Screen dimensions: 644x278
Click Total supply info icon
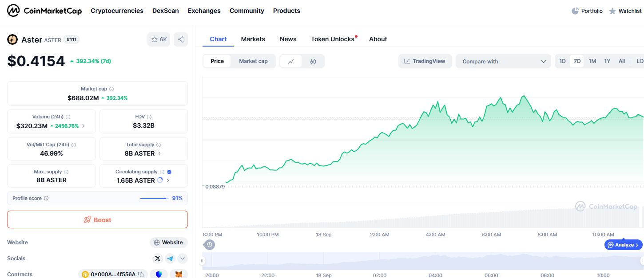coord(159,145)
